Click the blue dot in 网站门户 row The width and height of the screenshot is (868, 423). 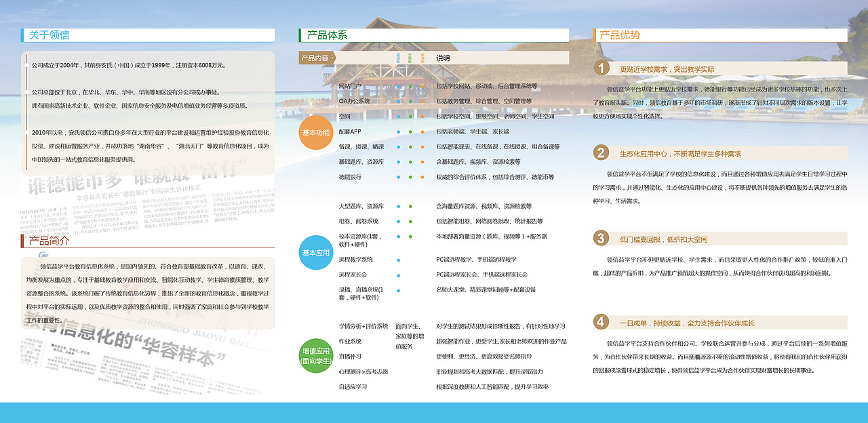click(398, 87)
